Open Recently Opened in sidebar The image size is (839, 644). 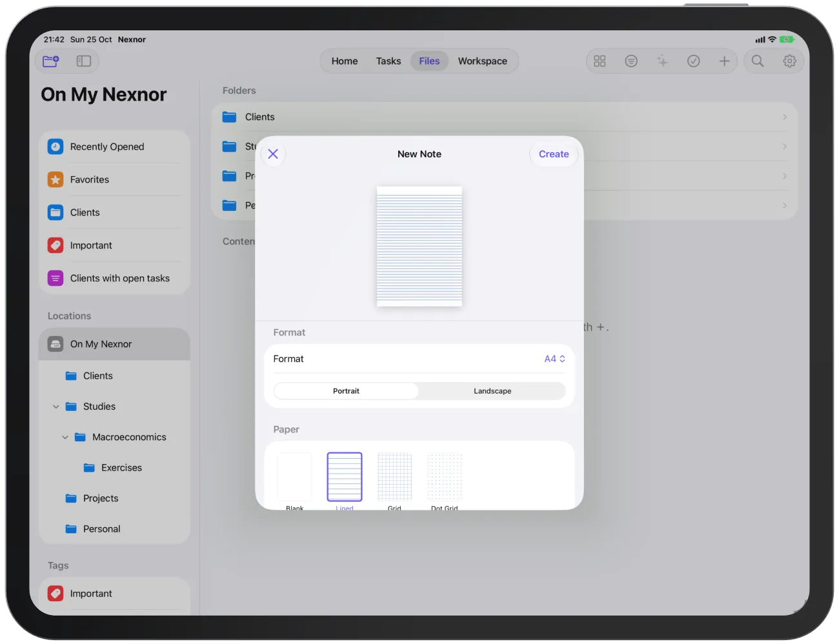114,146
